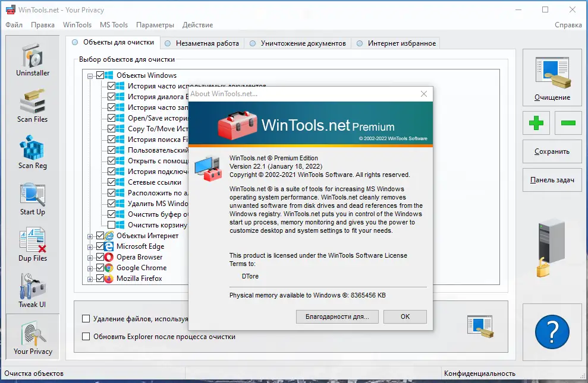The width and height of the screenshot is (588, 383).
Task: Switch to the Незаметная работа tab
Action: (202, 43)
